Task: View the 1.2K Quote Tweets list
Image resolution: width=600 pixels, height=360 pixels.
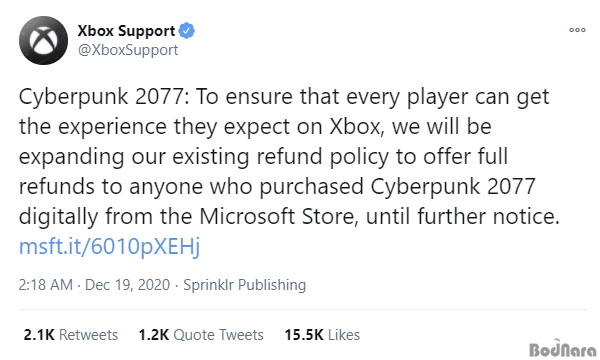Action: click(201, 335)
